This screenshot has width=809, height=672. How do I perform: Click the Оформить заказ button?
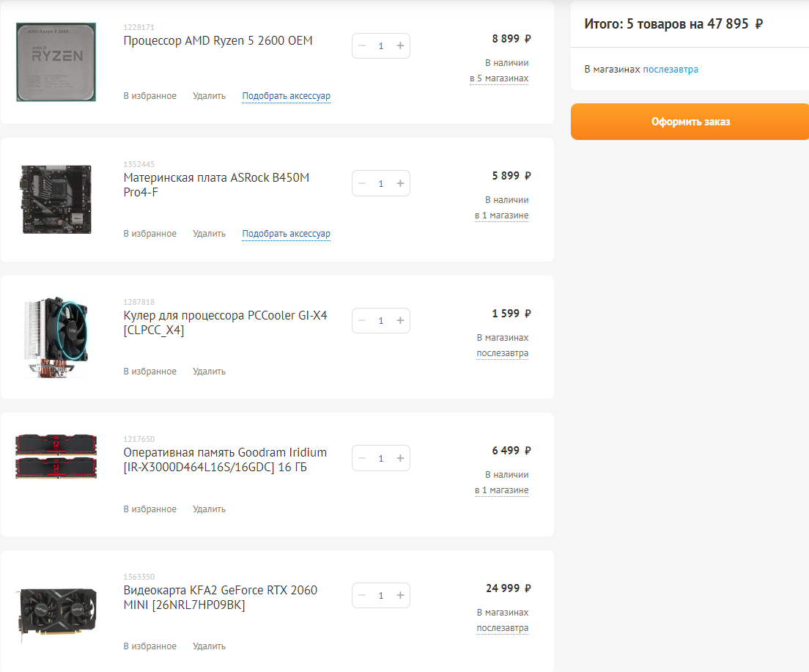coord(690,122)
